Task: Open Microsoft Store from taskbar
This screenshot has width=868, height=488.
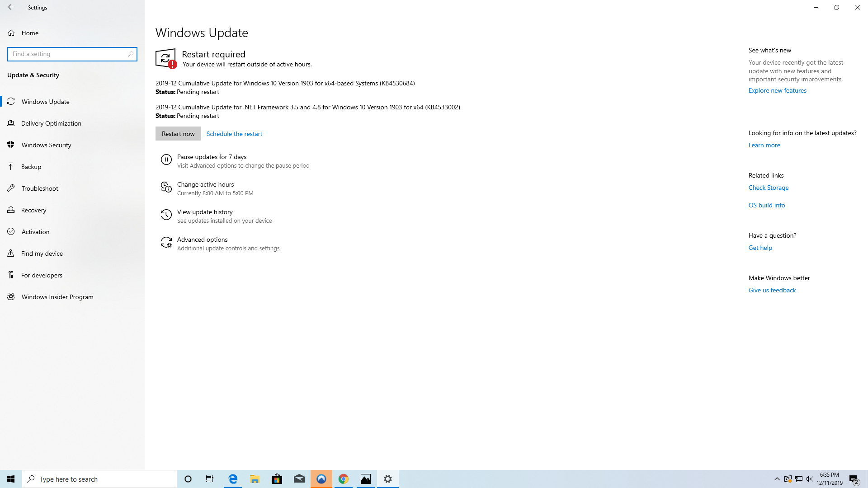Action: pyautogui.click(x=277, y=479)
